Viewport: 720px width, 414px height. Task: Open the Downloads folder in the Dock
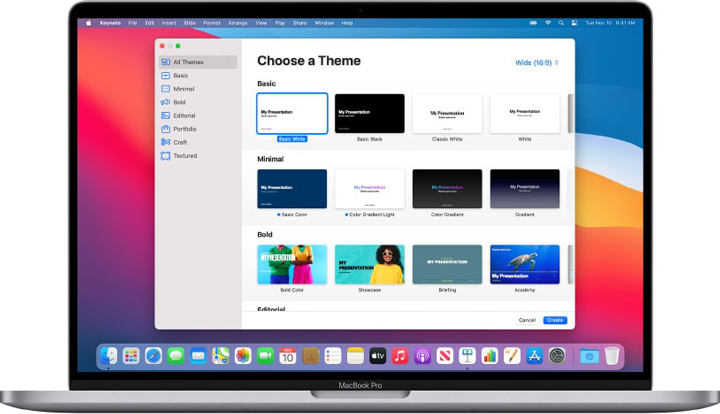pyautogui.click(x=589, y=356)
